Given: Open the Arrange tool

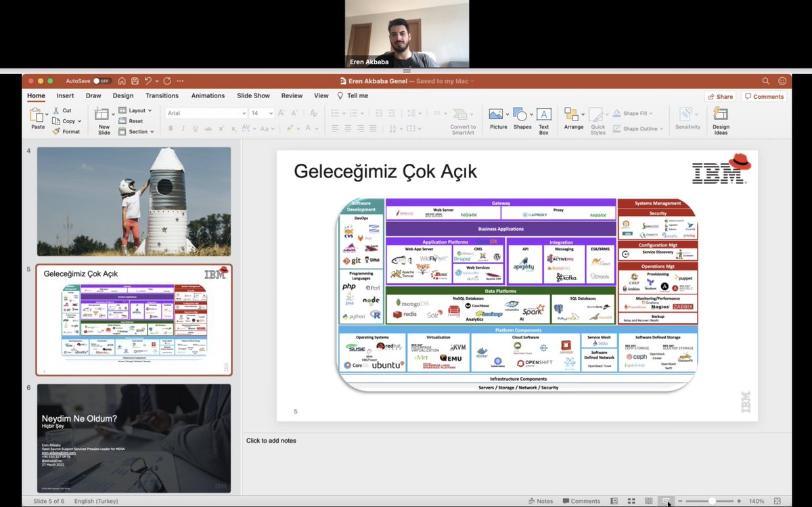Looking at the screenshot, I should (573, 119).
